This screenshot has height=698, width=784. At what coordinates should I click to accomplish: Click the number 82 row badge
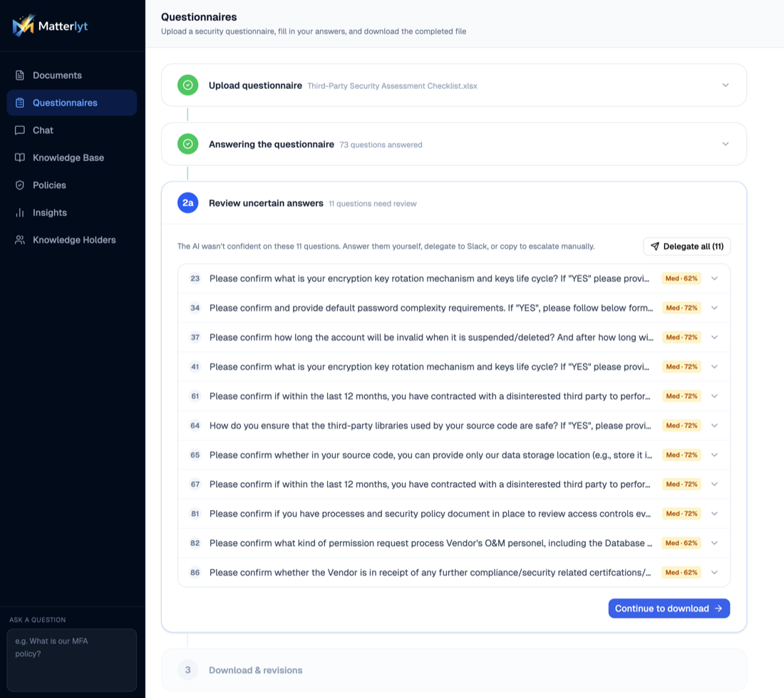195,543
